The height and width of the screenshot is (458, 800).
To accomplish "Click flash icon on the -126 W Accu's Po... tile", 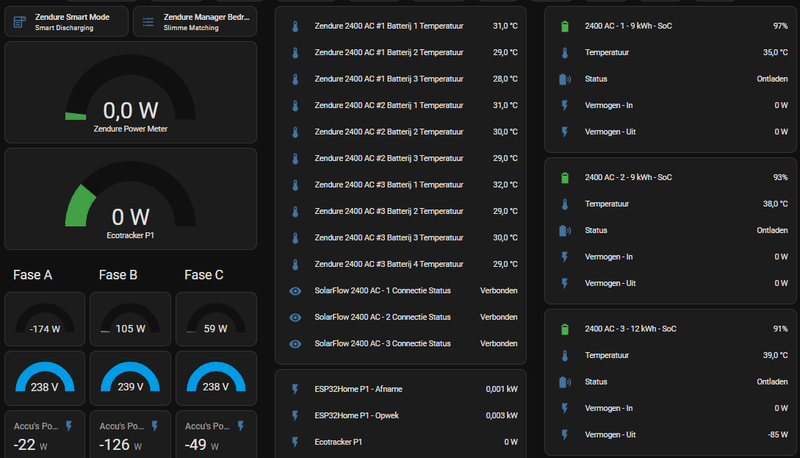I will click(x=155, y=426).
